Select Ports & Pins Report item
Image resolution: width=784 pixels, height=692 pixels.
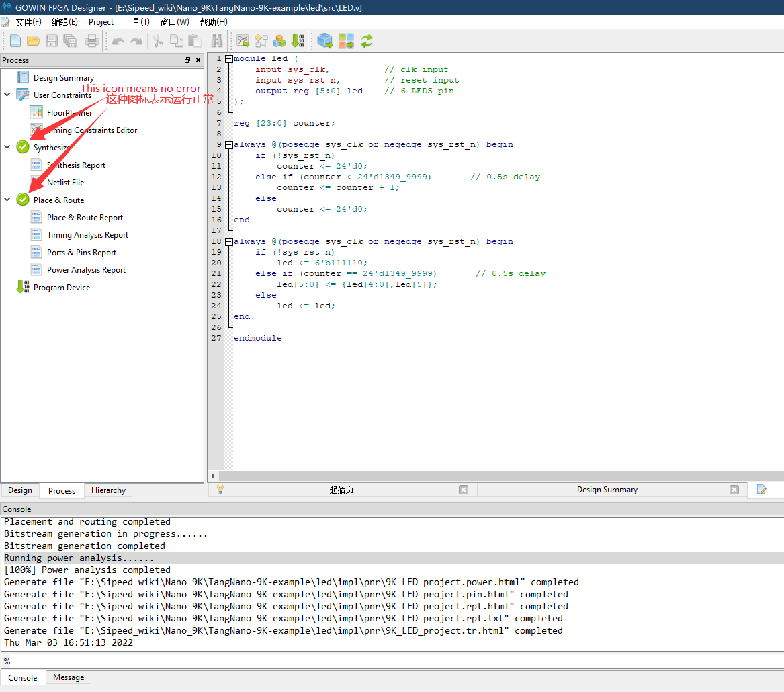pyautogui.click(x=81, y=253)
